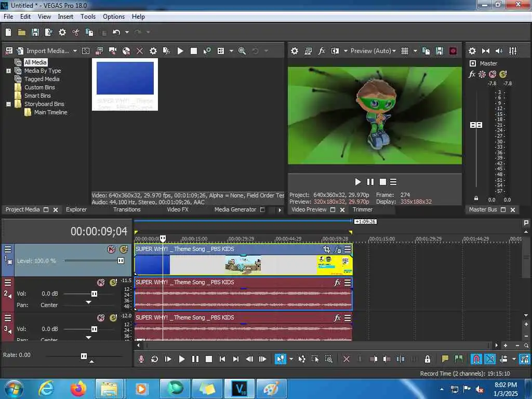Pause playback in Video Preview controls

pos(370,182)
